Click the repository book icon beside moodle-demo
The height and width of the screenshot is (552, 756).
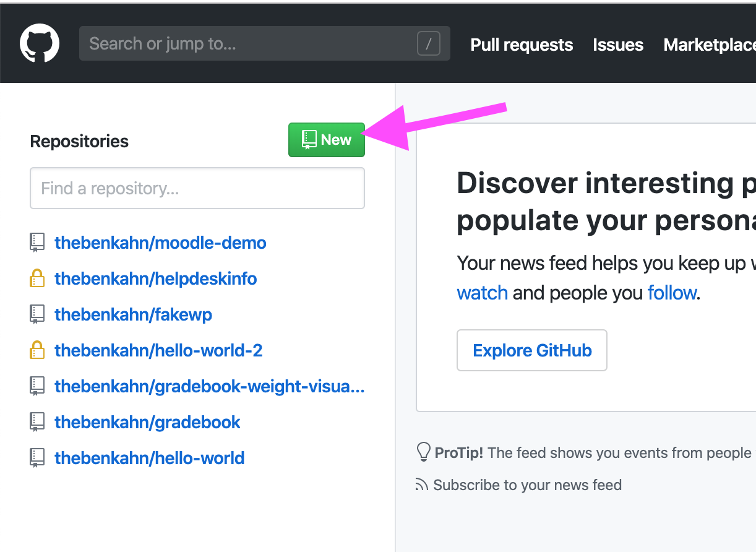(37, 242)
